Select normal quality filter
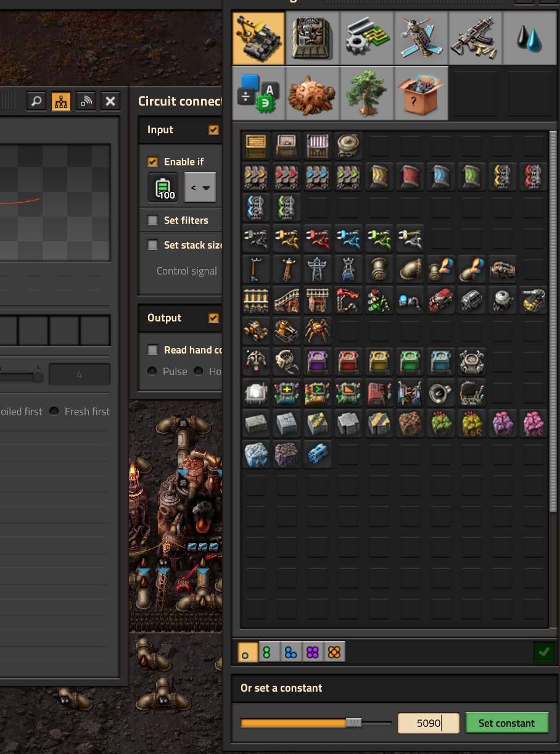The height and width of the screenshot is (754, 560). (247, 652)
